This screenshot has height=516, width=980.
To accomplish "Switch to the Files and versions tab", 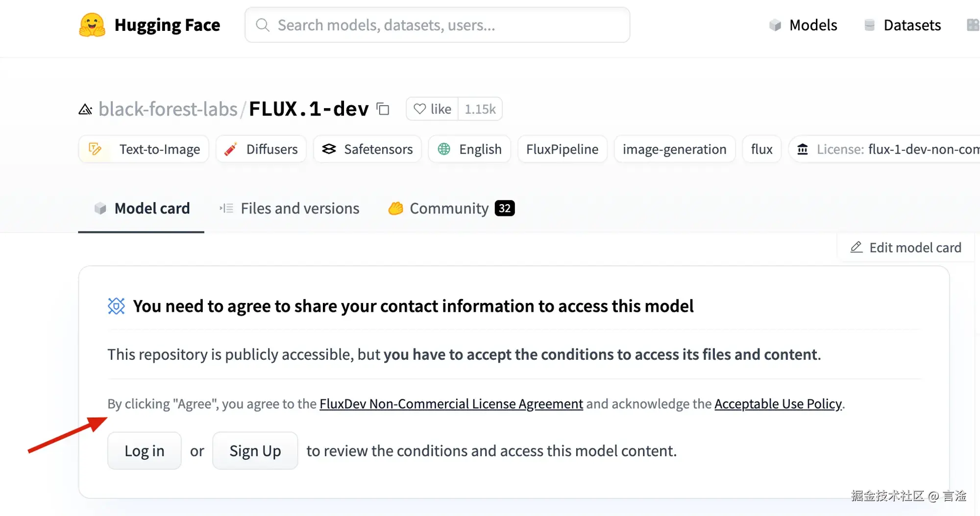I will pyautogui.click(x=290, y=209).
